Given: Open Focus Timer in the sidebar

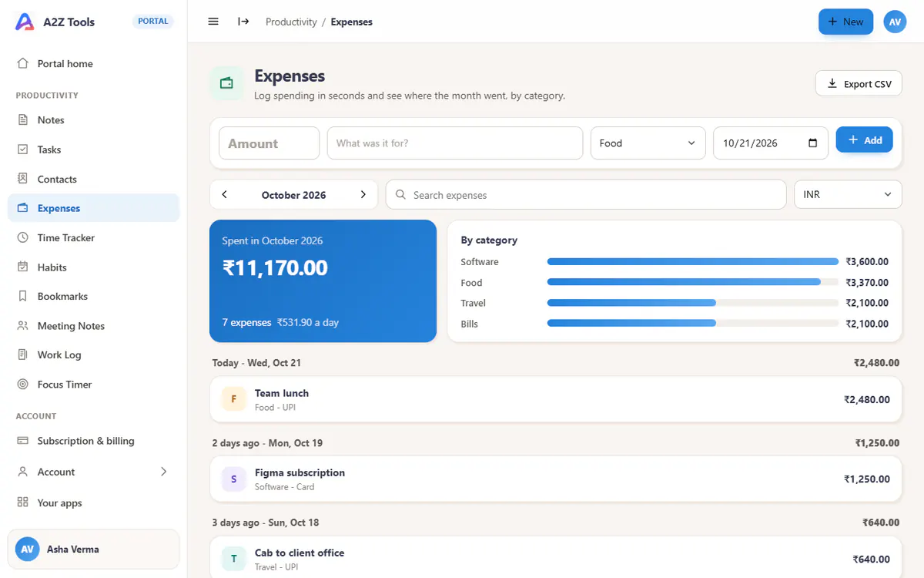Looking at the screenshot, I should [93, 385].
